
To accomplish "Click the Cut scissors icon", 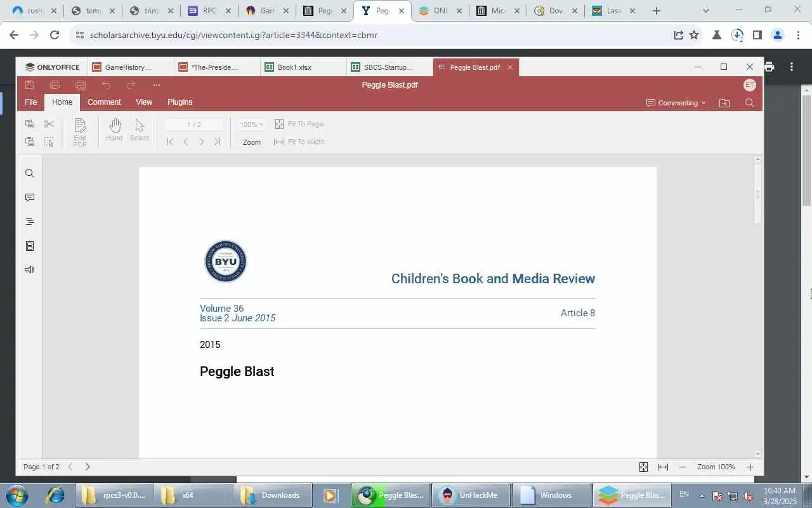I will coord(49,124).
